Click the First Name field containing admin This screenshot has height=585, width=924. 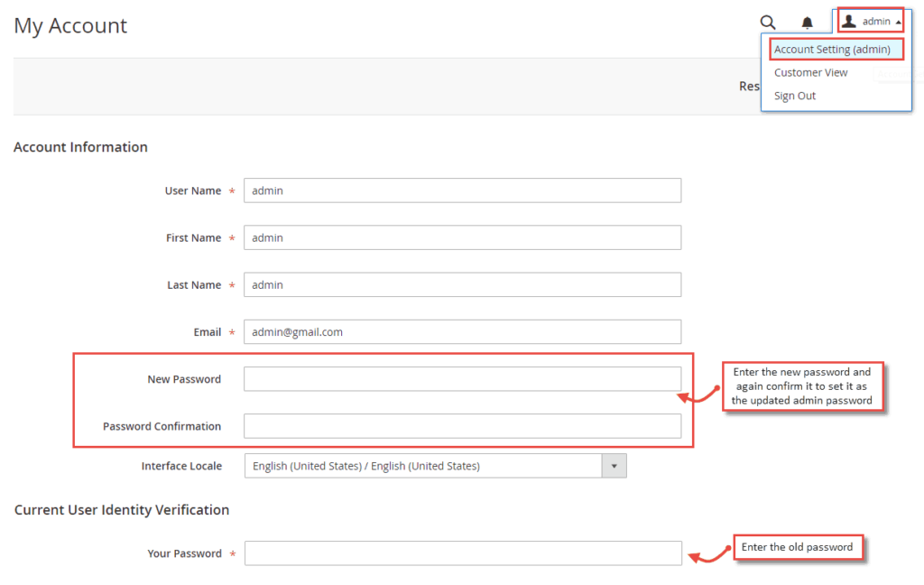(462, 237)
